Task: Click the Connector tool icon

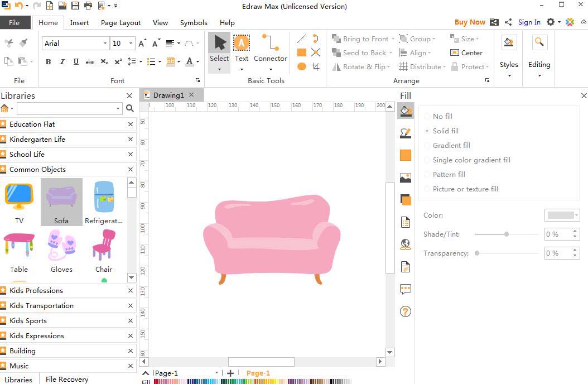Action: tap(271, 44)
